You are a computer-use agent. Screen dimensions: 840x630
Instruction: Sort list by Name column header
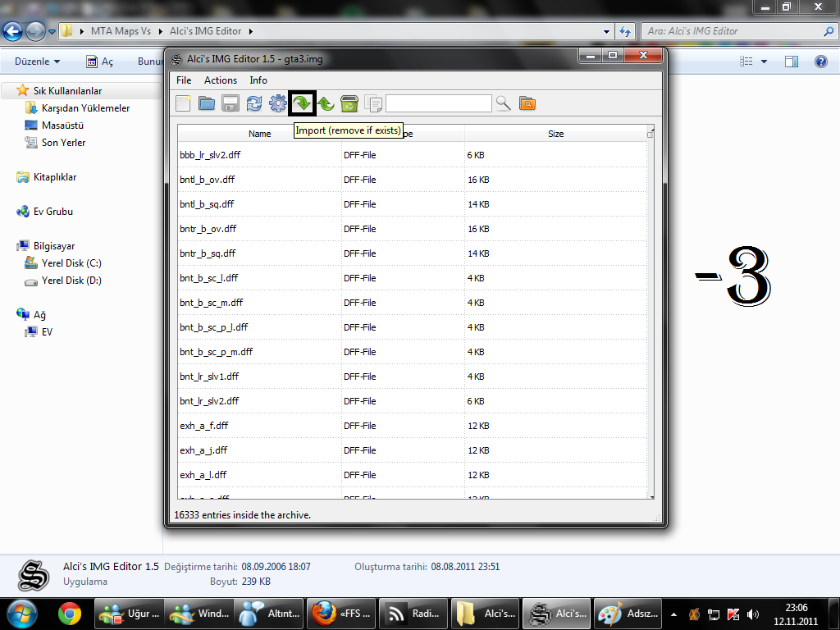259,134
